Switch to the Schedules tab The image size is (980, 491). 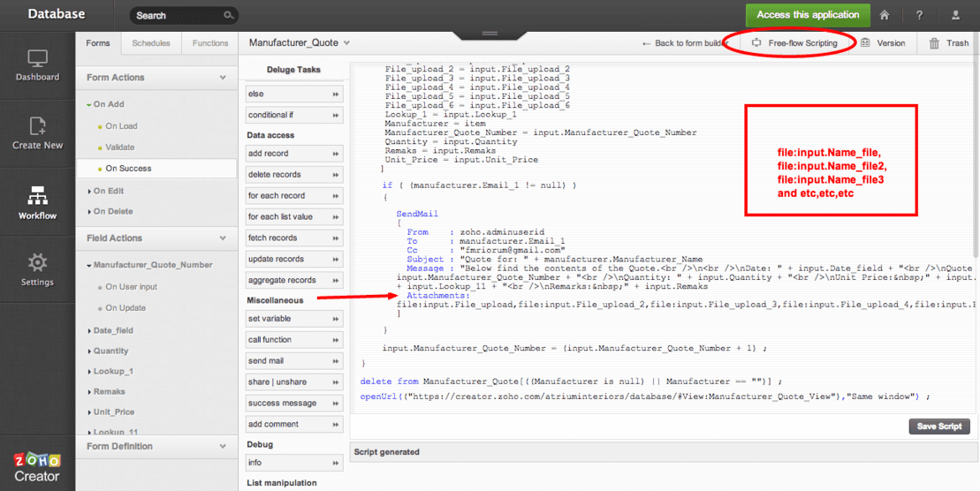point(151,43)
